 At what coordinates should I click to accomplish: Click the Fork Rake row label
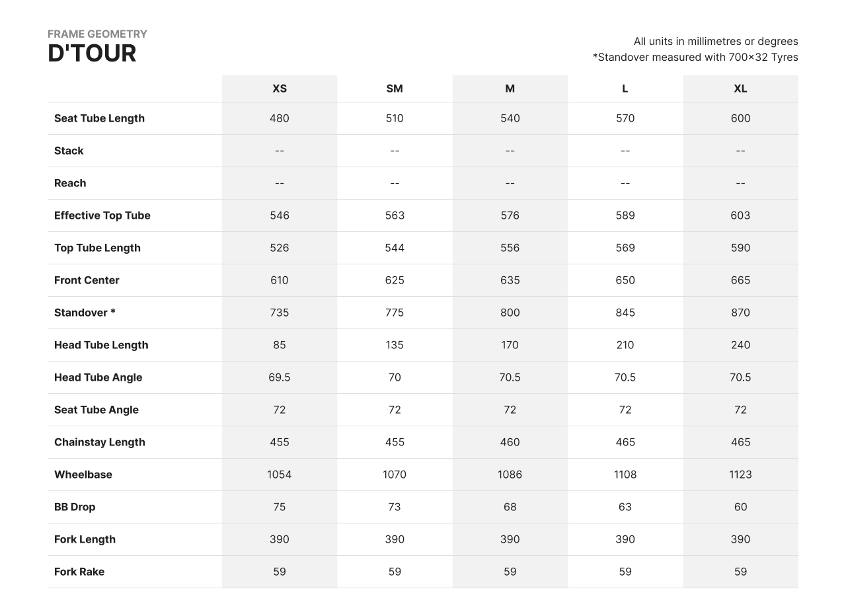coord(79,572)
